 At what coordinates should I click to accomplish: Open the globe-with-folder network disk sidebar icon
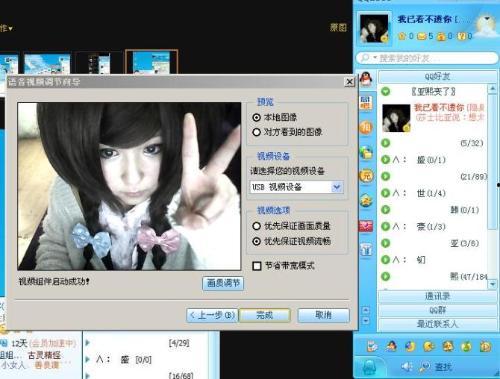(366, 152)
